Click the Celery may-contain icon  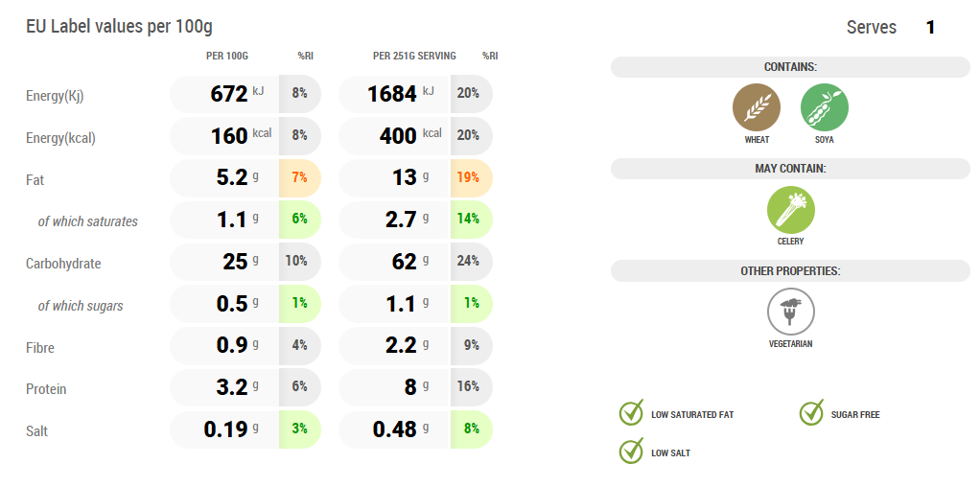(x=790, y=210)
